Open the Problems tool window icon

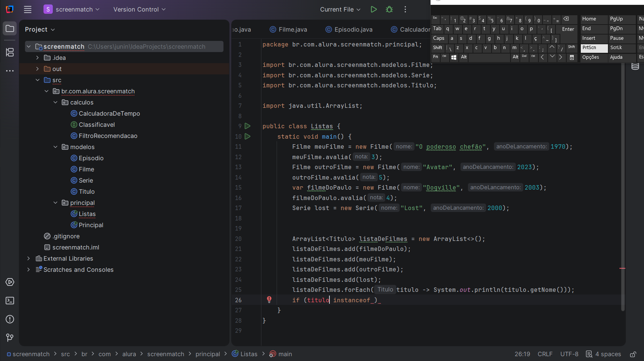10,319
